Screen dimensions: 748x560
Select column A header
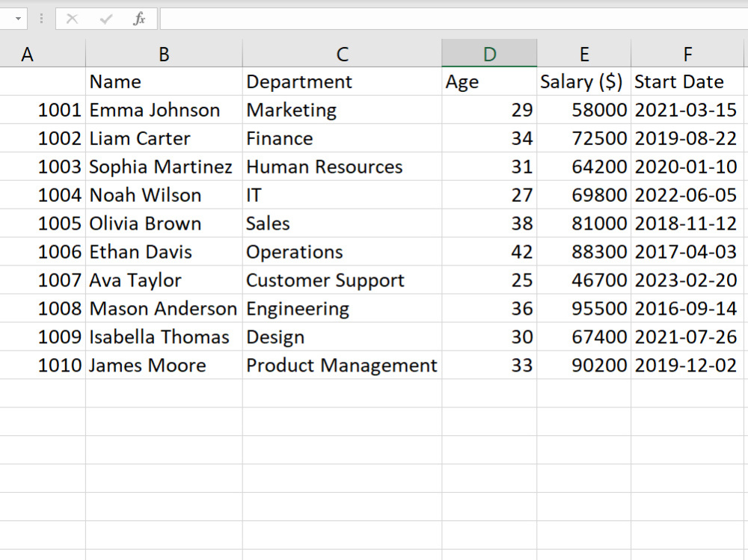coord(43,53)
